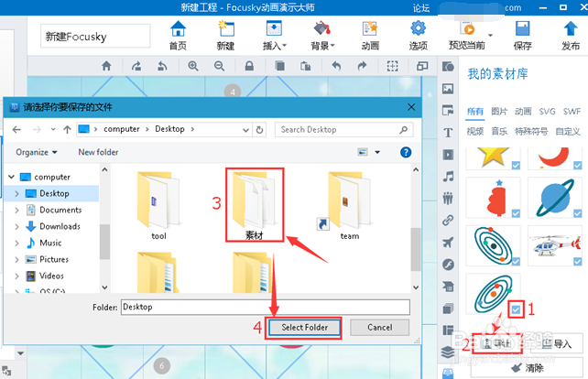The height and width of the screenshot is (379, 588).
Task: Toggle checkbox on red moon asset
Action: pyautogui.click(x=578, y=166)
